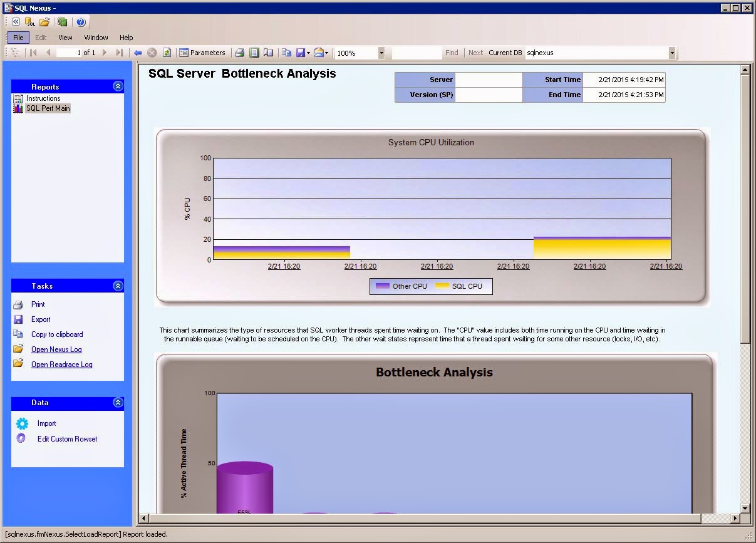This screenshot has height=543, width=756.
Task: Click the blue back arrow in report toolbar
Action: point(138,53)
